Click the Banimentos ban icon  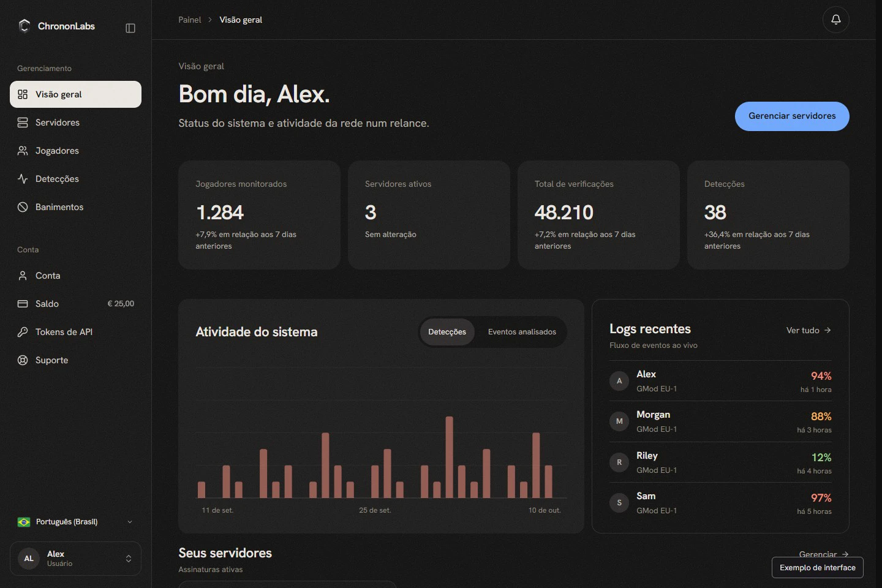pyautogui.click(x=23, y=207)
